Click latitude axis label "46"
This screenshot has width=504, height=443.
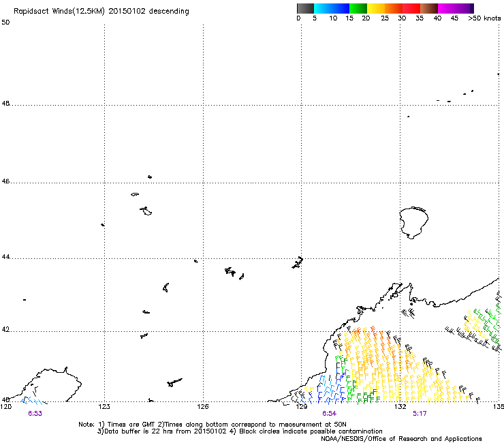pos(5,181)
